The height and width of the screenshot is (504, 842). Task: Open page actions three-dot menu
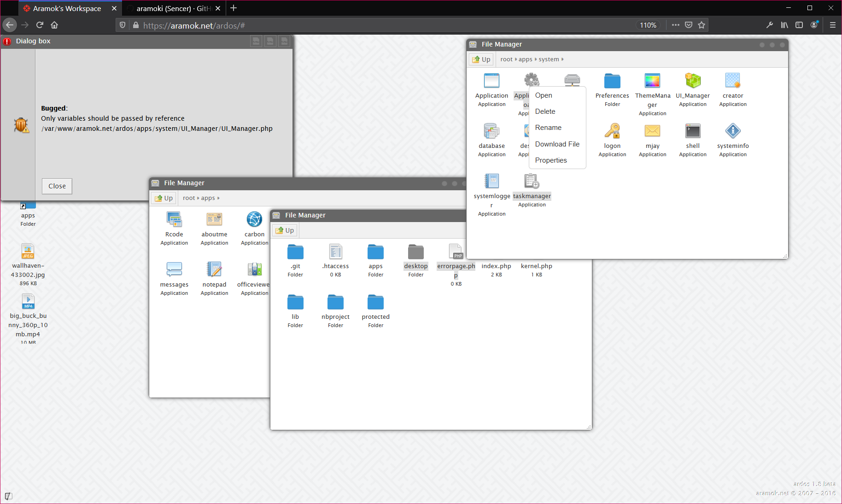coord(675,25)
